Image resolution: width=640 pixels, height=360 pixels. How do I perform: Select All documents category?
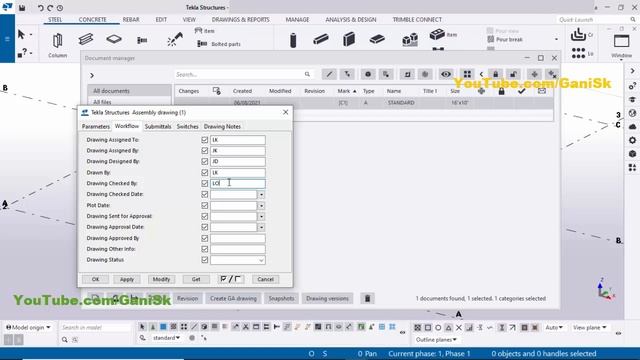129,91
